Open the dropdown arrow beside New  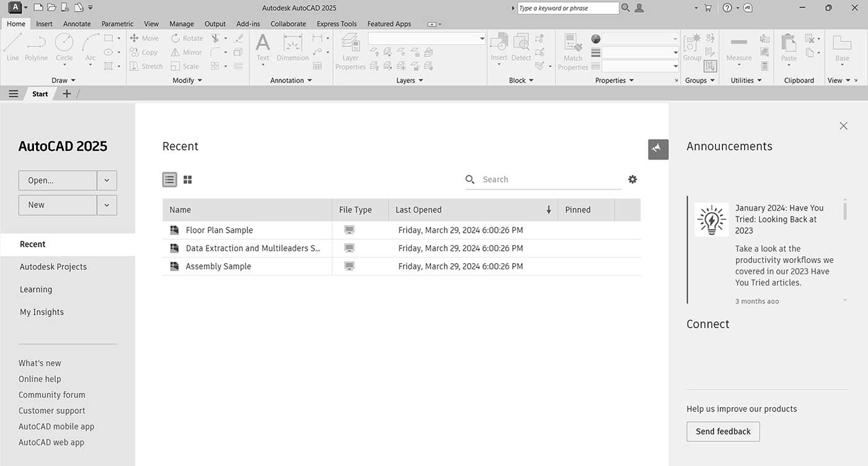click(x=107, y=205)
